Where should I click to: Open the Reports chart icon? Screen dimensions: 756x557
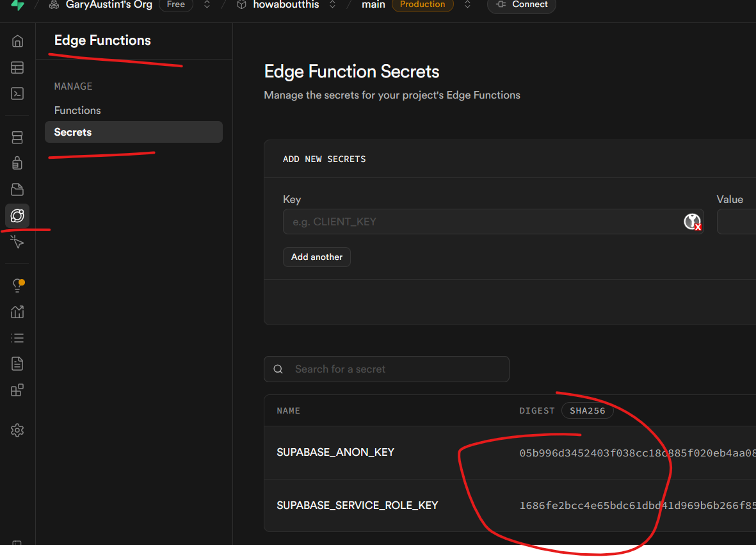point(17,312)
